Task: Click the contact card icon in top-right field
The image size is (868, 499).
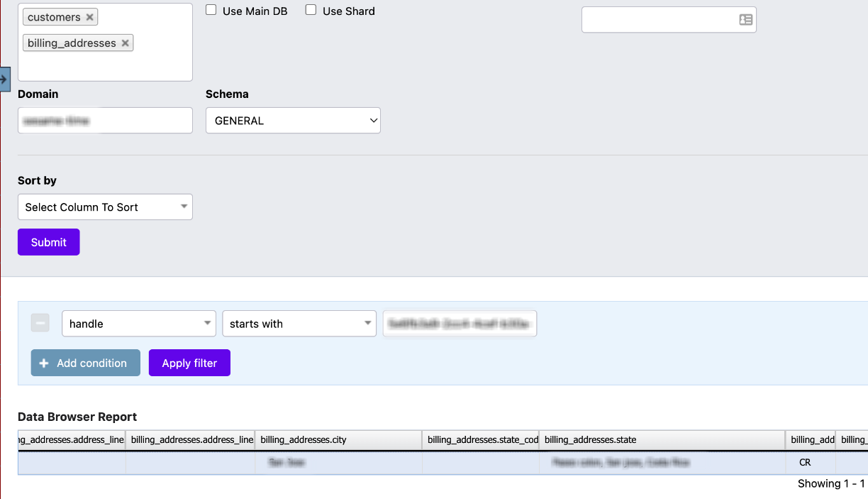Action: pos(745,20)
